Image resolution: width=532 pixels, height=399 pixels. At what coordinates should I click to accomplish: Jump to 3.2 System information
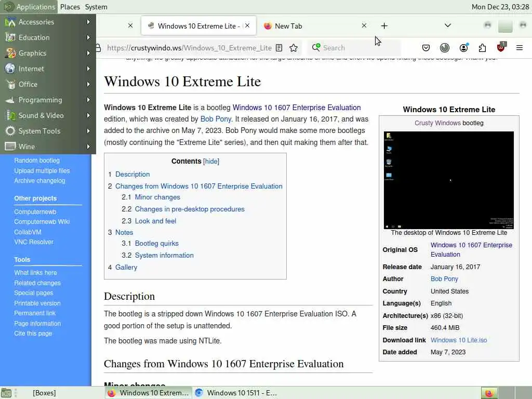click(164, 255)
